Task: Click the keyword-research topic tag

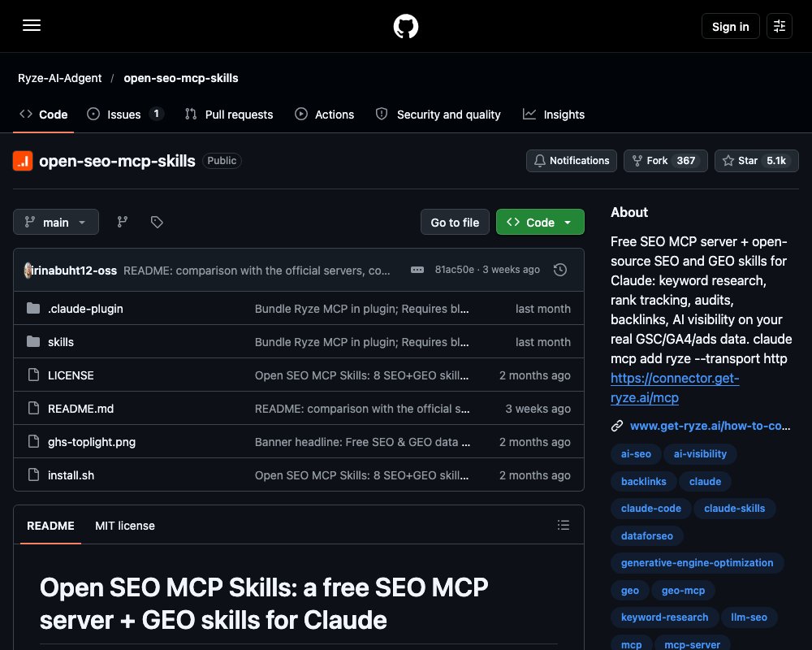Action: click(664, 617)
